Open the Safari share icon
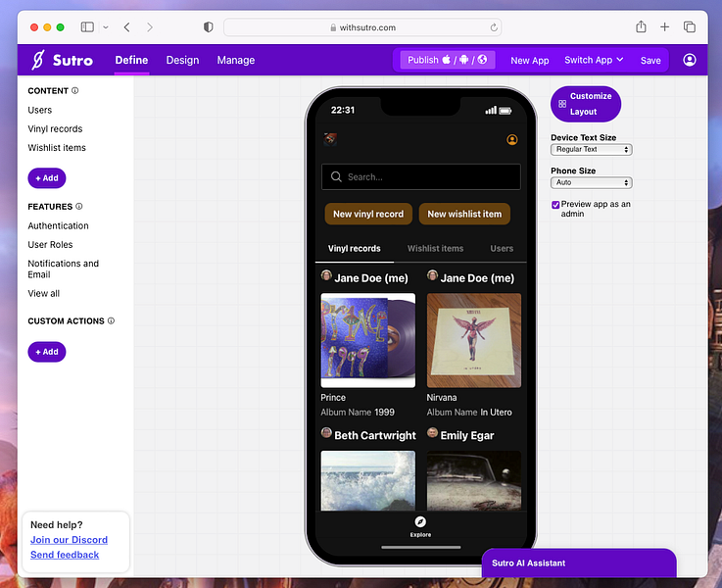This screenshot has width=722, height=588. pyautogui.click(x=641, y=26)
